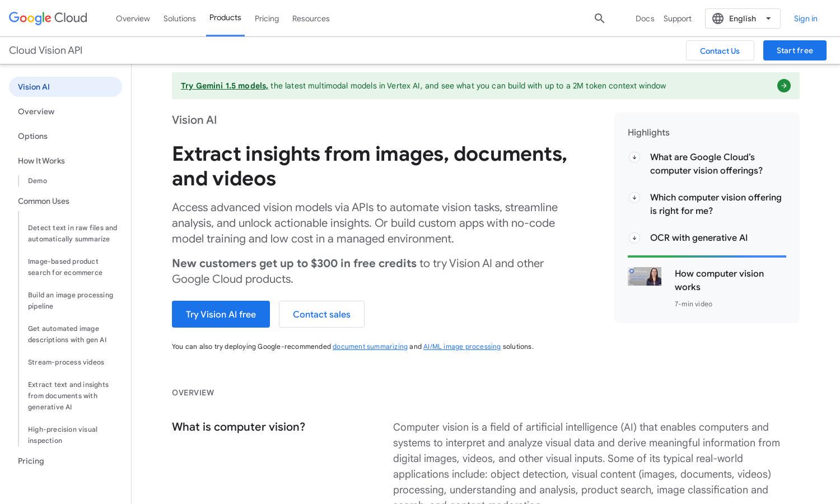
Task: Jump to How It Works in sidebar
Action: [41, 161]
